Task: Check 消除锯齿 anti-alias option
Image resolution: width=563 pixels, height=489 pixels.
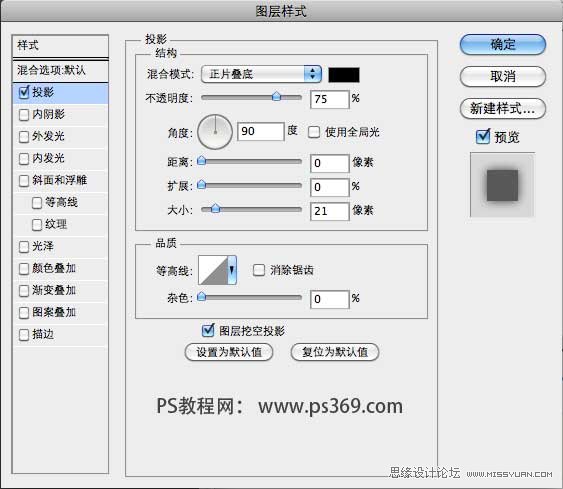Action: (x=259, y=270)
